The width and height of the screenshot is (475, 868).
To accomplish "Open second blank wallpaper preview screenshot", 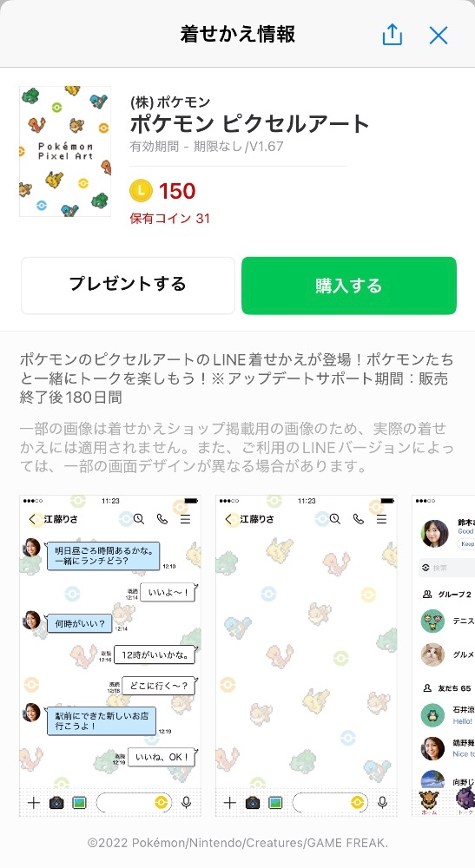I will [307, 656].
